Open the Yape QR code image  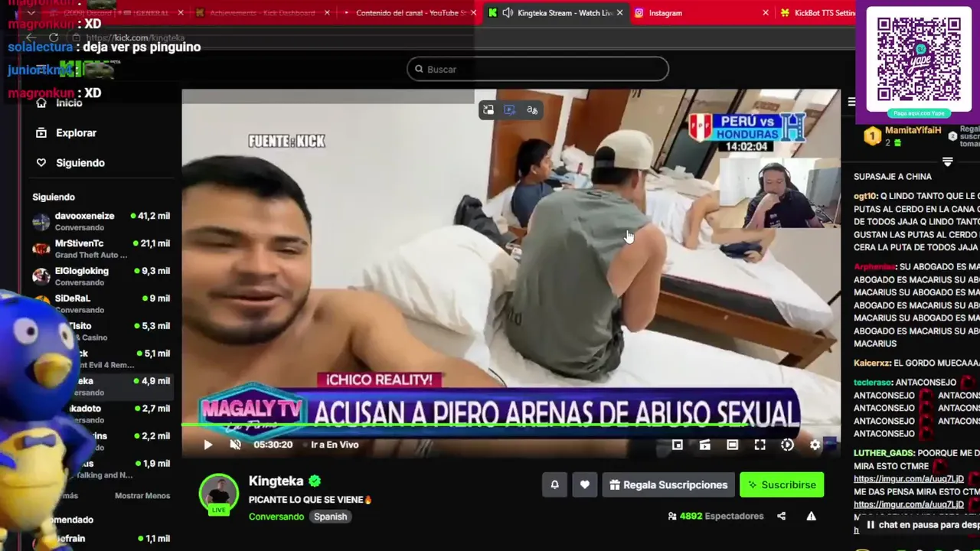[x=918, y=58]
